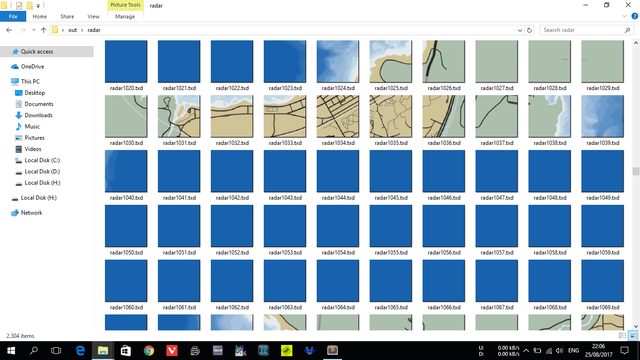Open Videos in the sidebar
This screenshot has height=360, width=640.
click(x=33, y=149)
